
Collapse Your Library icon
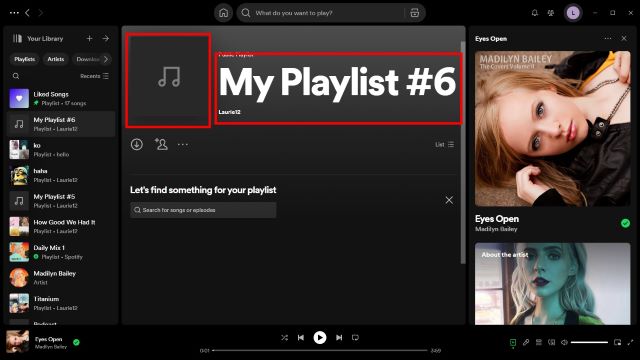coord(17,38)
